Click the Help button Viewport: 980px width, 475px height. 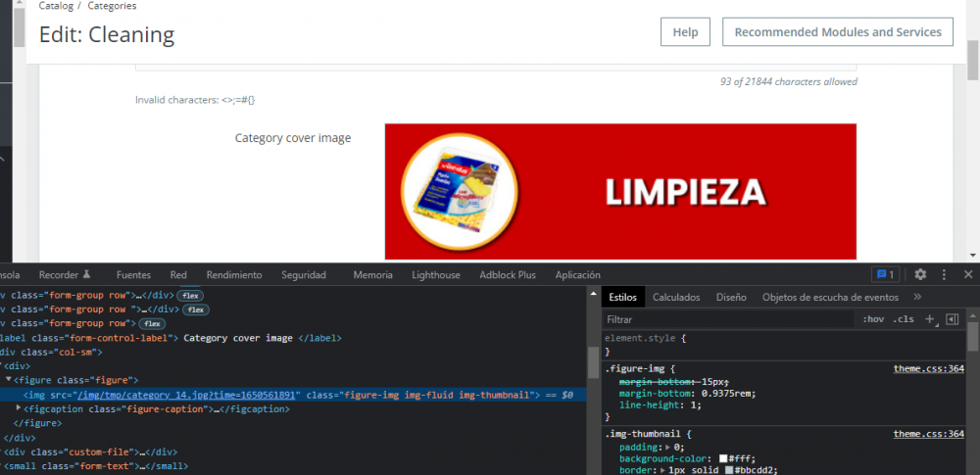[685, 32]
